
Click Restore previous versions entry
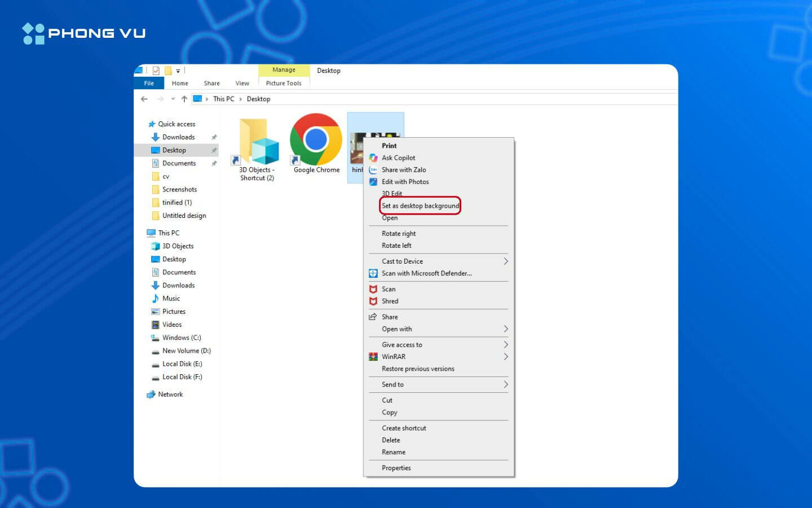coord(418,369)
